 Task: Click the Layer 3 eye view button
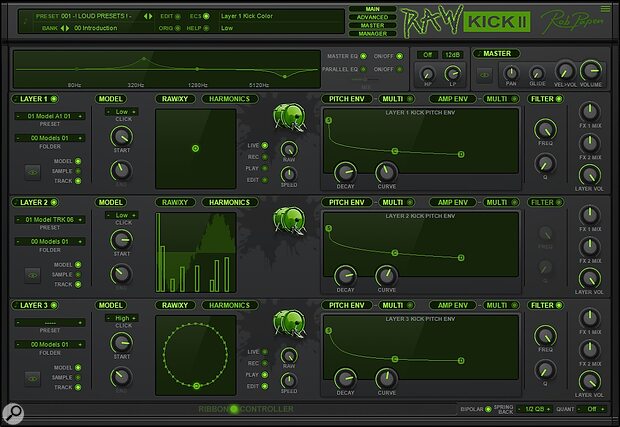coord(33,379)
